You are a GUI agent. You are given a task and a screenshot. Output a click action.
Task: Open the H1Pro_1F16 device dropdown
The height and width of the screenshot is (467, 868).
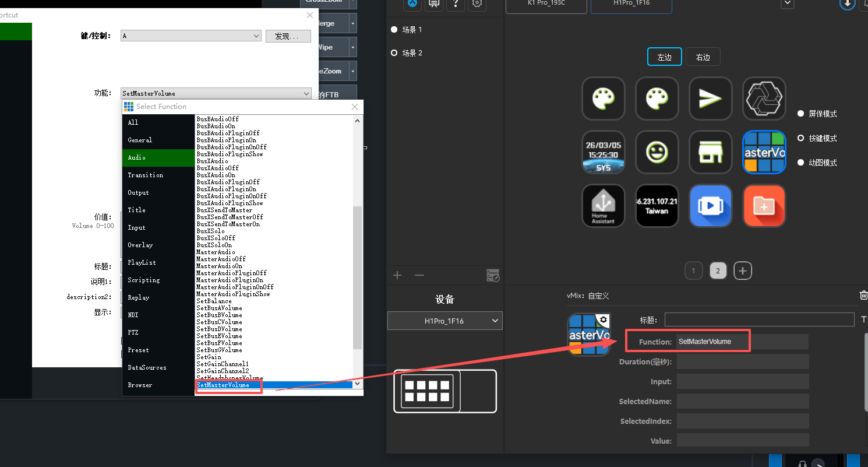click(x=444, y=321)
